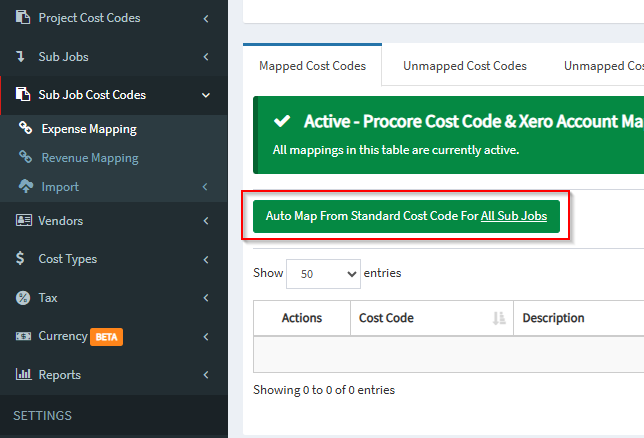Open the Cost Types sidebar item
This screenshot has width=644, height=438.
pos(68,259)
